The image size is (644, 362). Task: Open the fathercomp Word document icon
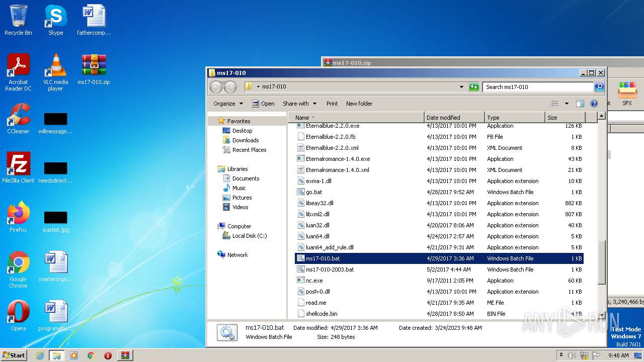coord(94,20)
